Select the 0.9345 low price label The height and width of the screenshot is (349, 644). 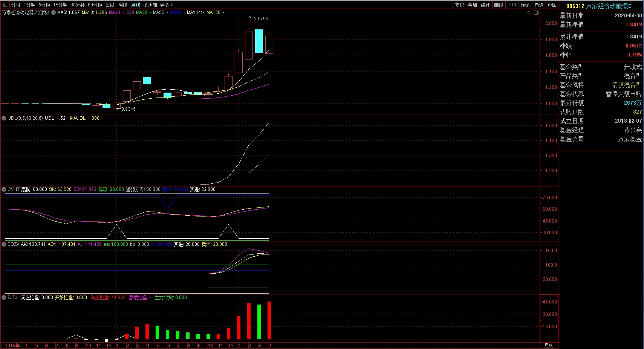pyautogui.click(x=128, y=109)
